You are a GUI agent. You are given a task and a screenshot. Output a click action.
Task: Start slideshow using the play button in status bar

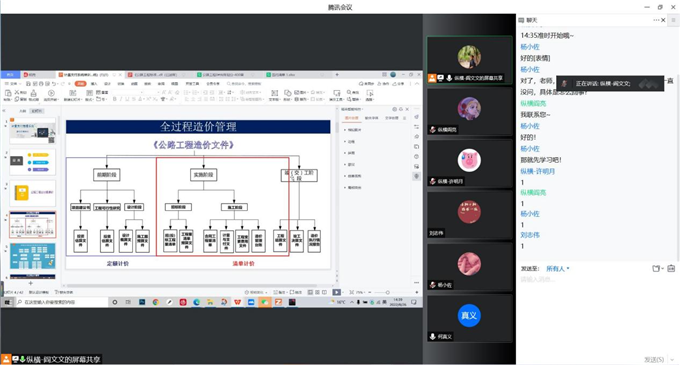point(337,292)
